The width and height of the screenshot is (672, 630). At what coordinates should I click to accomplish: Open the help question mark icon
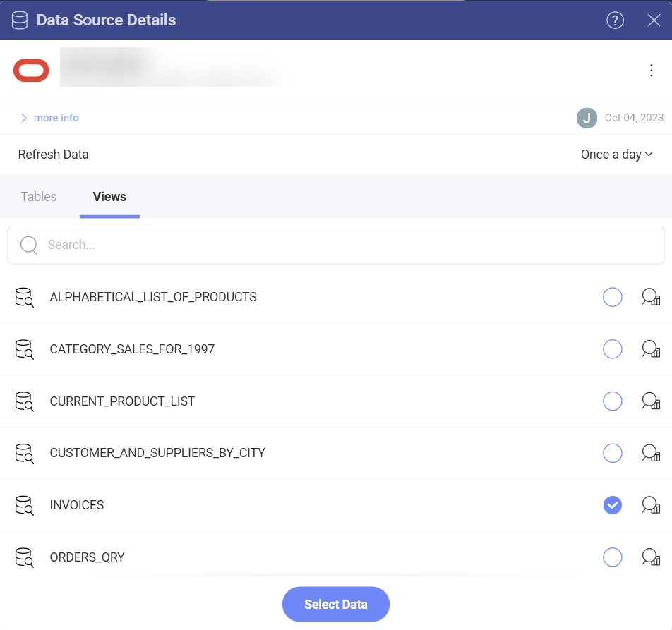coord(615,20)
